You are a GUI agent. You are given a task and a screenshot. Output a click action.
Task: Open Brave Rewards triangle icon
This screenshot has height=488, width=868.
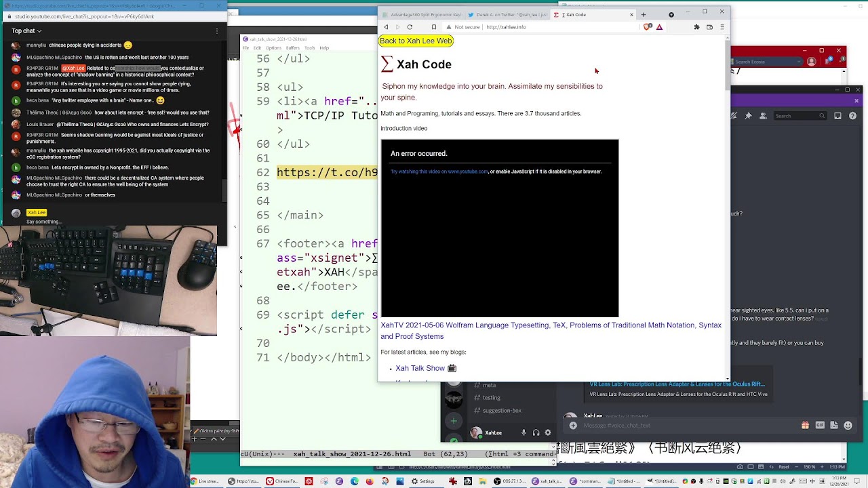point(659,27)
